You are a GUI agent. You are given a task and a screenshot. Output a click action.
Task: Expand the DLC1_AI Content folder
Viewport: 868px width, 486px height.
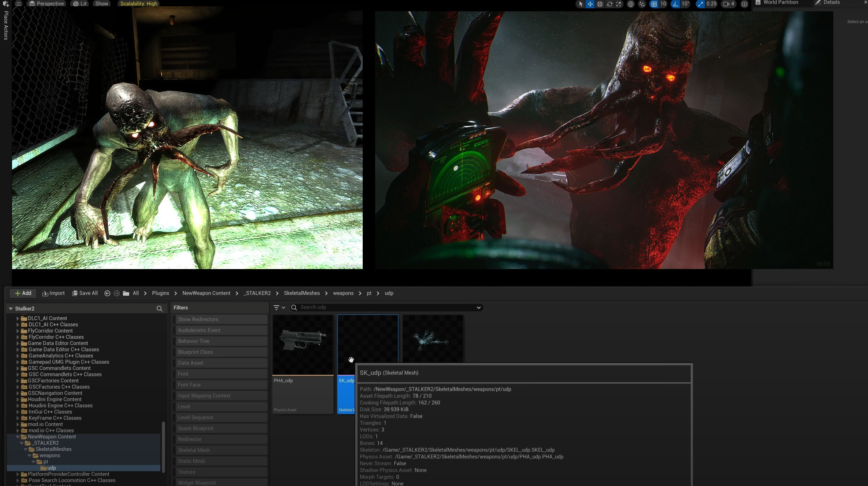coord(18,318)
